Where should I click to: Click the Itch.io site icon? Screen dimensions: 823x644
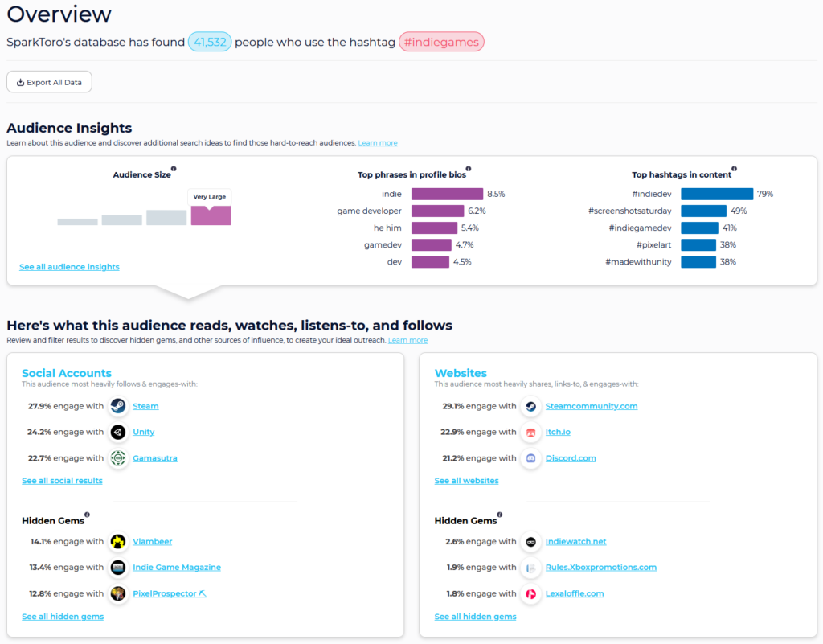click(530, 432)
